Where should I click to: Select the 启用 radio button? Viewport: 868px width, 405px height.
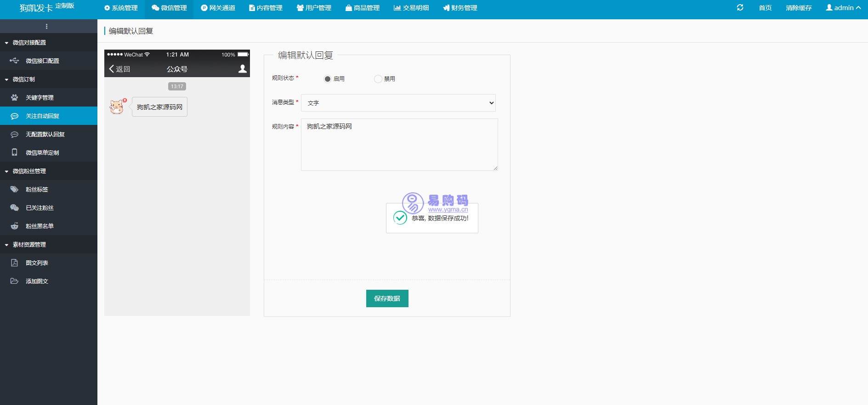point(328,79)
